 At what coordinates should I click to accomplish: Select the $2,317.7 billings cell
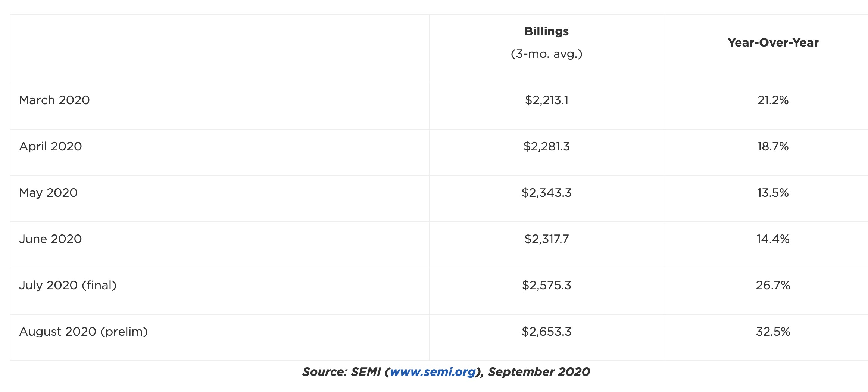coord(546,239)
